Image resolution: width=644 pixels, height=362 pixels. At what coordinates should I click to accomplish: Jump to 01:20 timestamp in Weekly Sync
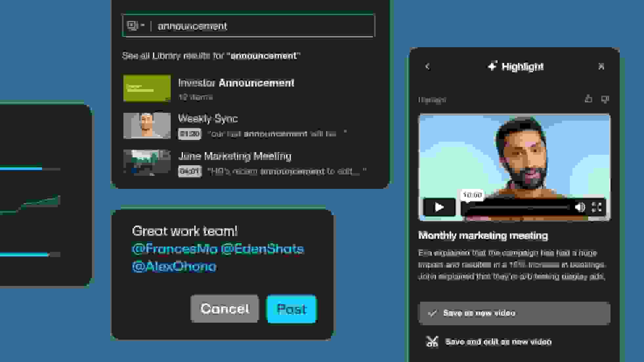click(189, 134)
